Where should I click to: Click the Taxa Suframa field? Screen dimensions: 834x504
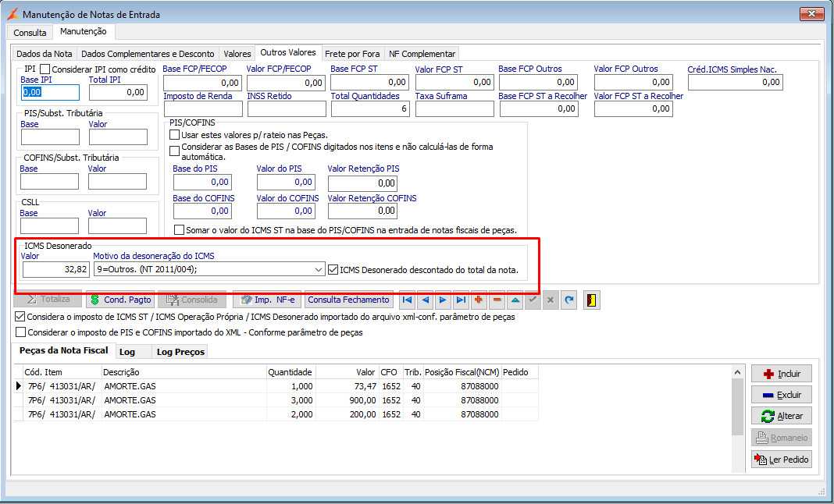pos(454,109)
